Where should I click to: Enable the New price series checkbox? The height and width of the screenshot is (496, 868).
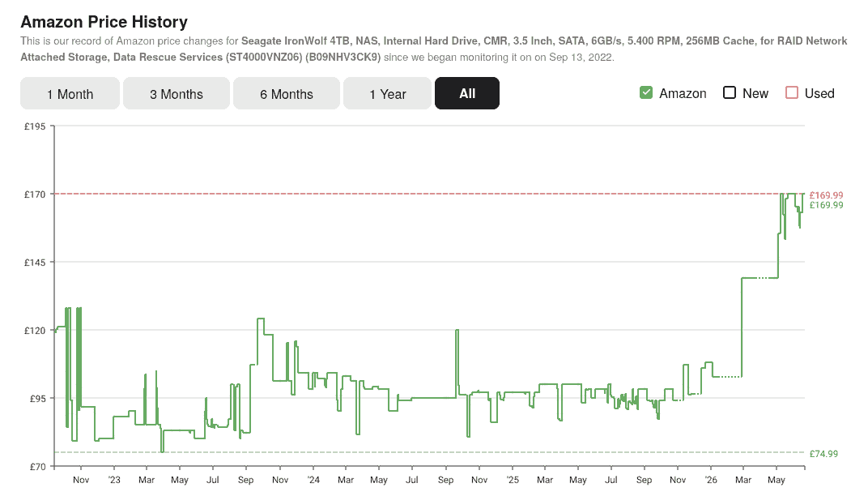click(730, 92)
